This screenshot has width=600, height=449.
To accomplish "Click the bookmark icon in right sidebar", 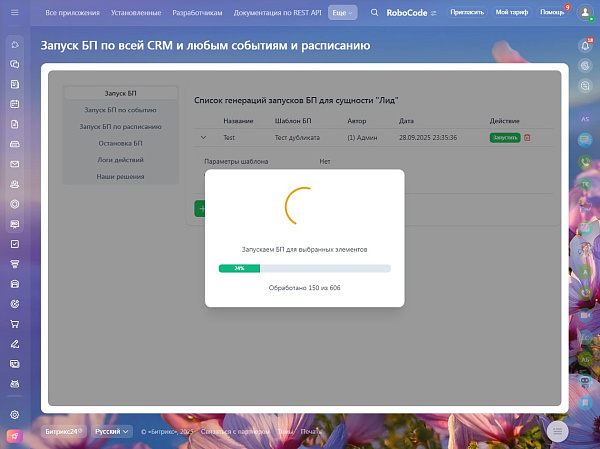I will [x=585, y=403].
